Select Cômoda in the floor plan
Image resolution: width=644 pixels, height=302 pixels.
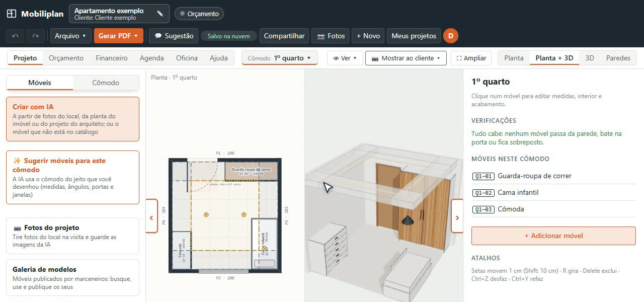tap(182, 250)
